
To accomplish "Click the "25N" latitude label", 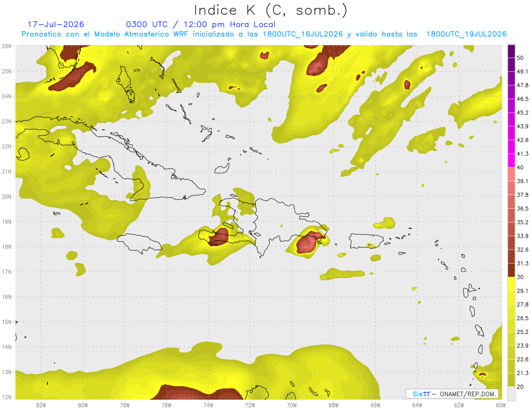I will coord(6,71).
